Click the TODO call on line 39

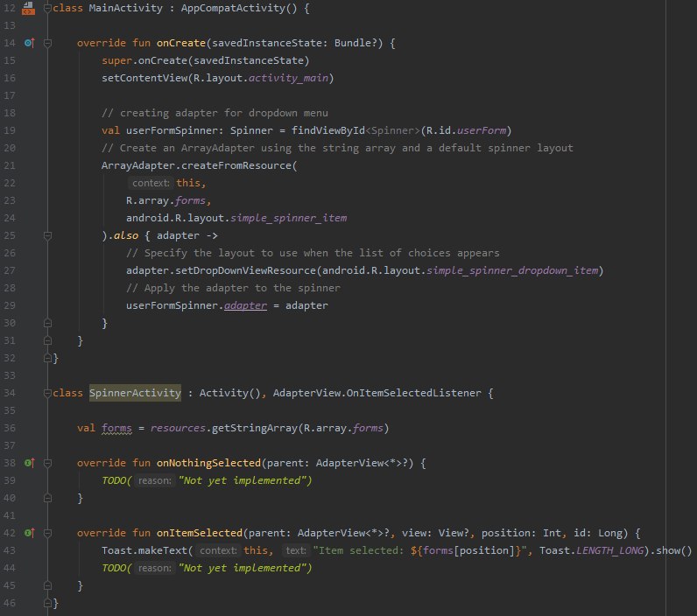[207, 480]
